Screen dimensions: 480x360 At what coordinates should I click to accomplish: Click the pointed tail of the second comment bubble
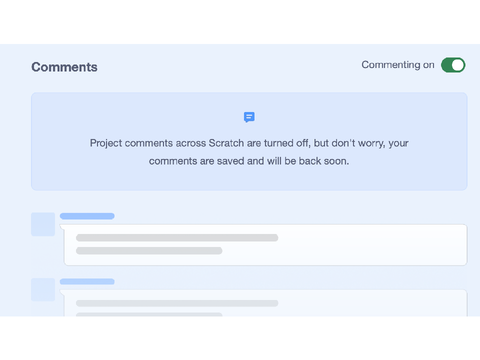[x=62, y=292]
